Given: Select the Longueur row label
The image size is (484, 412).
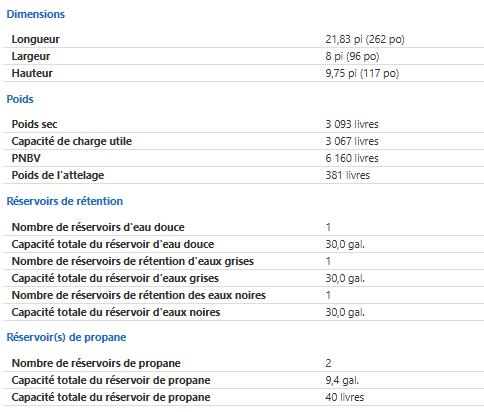Looking at the screenshot, I should [x=36, y=39].
